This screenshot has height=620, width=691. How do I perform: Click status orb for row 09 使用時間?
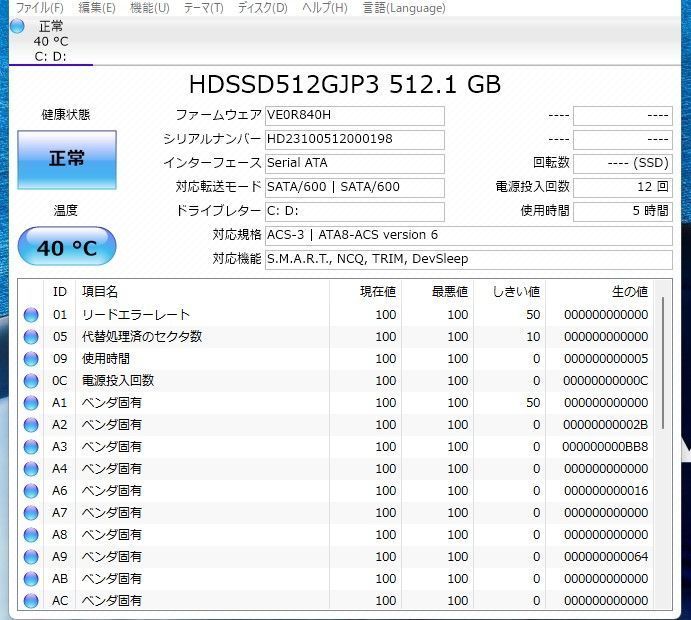click(31, 359)
